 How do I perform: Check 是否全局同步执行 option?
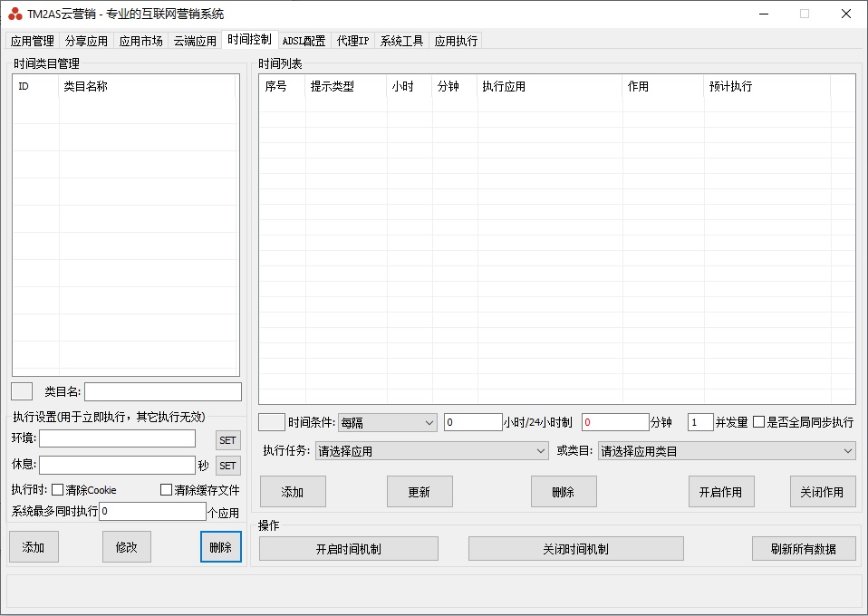(x=759, y=422)
